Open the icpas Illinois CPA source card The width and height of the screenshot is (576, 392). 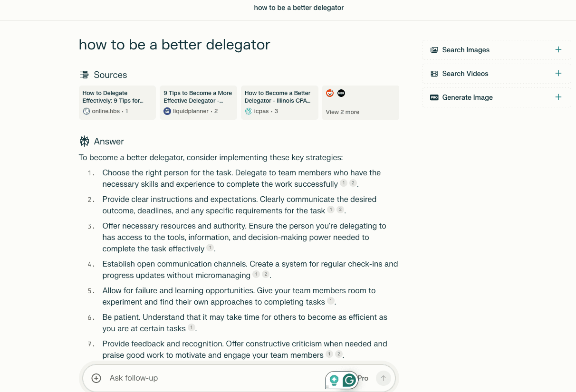(279, 103)
